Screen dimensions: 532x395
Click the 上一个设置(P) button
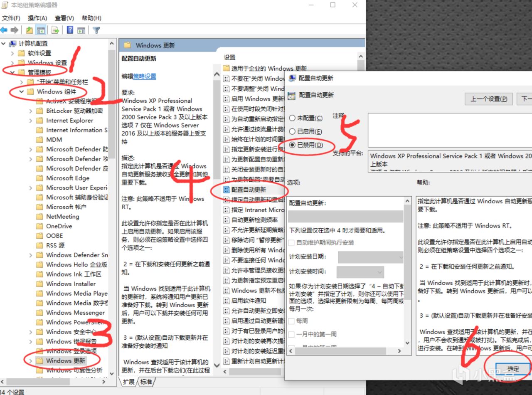pos(489,99)
